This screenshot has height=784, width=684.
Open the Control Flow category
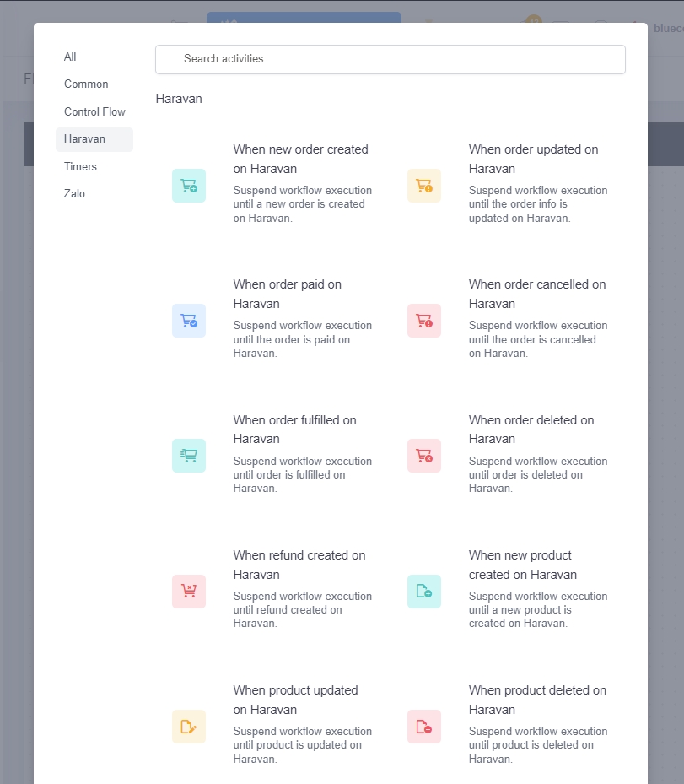[x=94, y=111]
